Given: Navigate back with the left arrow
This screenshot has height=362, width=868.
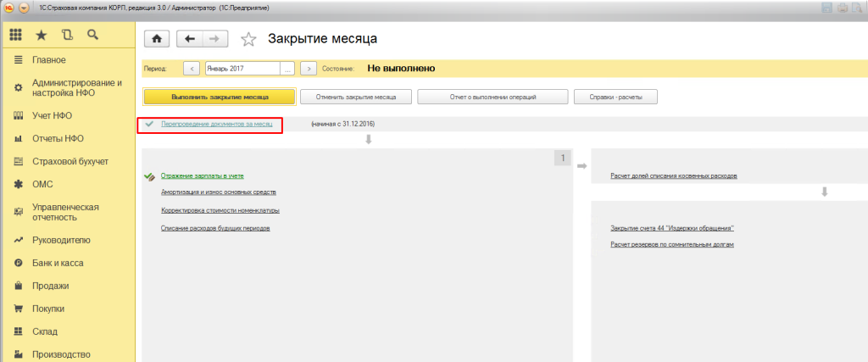Looking at the screenshot, I should pyautogui.click(x=191, y=39).
